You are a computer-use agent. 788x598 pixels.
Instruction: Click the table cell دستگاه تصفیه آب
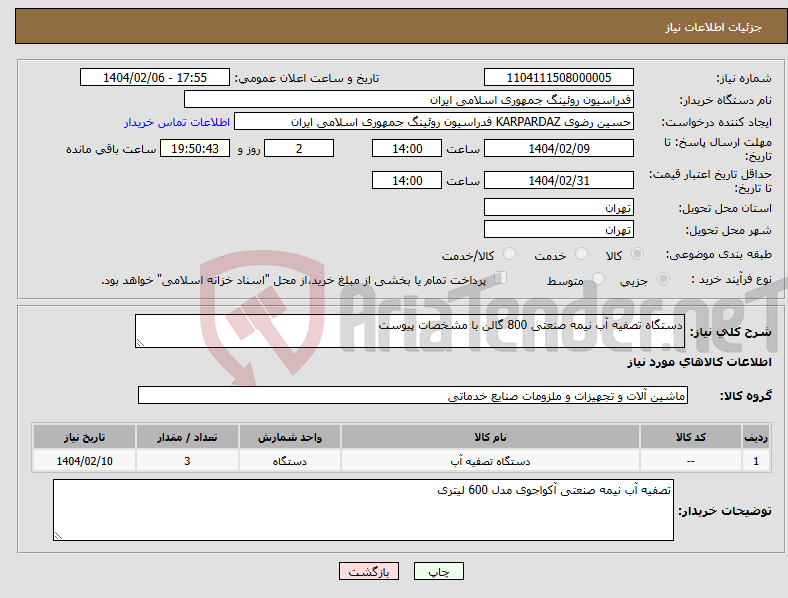click(490, 461)
